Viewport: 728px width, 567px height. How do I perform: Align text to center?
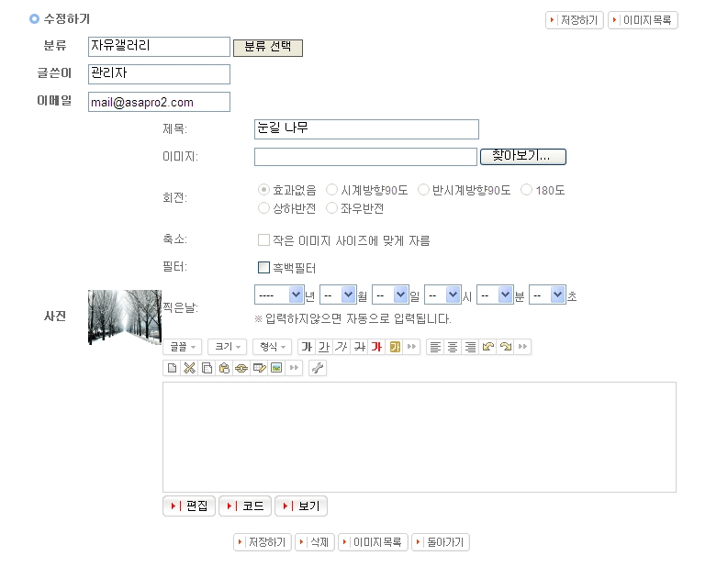pos(453,347)
